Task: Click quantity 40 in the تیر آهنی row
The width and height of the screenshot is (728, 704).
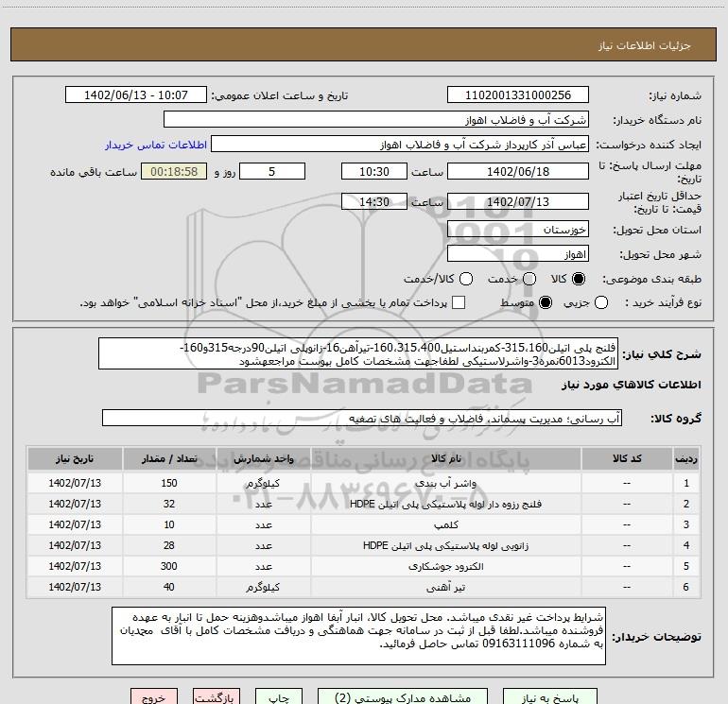Action: [169, 588]
